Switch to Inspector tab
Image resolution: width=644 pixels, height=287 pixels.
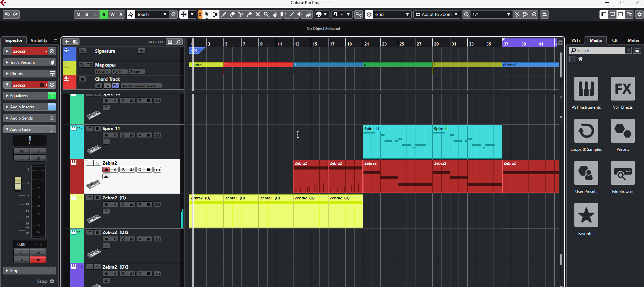pyautogui.click(x=13, y=40)
